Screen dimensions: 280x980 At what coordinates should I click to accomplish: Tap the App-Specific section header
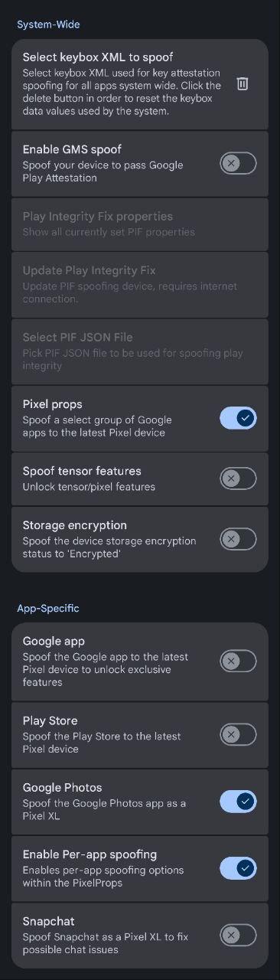pos(48,608)
